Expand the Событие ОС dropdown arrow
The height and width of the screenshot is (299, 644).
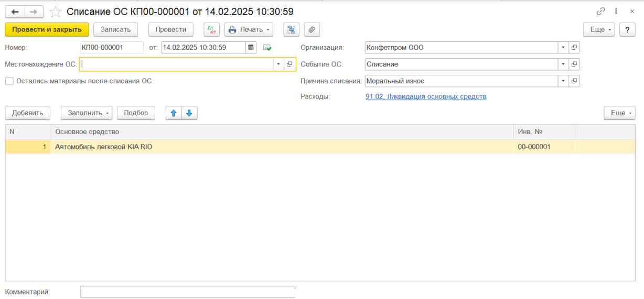[563, 64]
